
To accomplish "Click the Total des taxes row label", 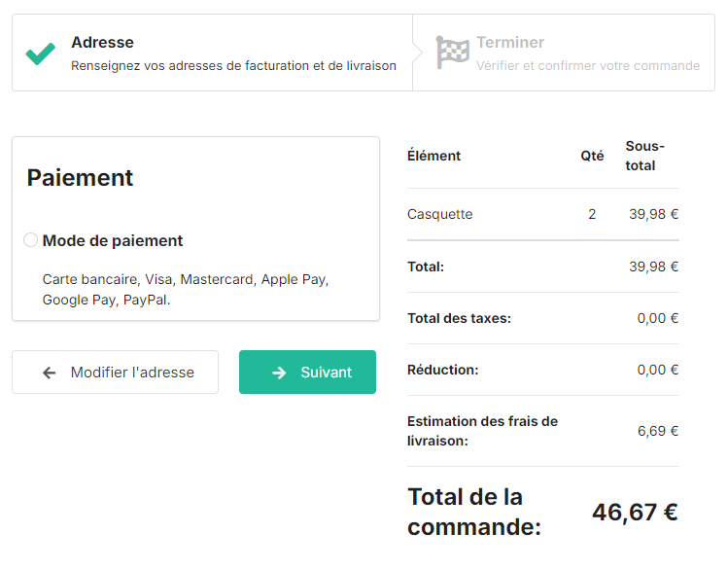I will pos(459,318).
